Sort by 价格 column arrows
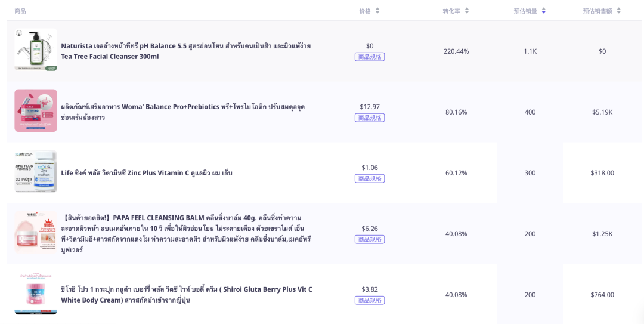The width and height of the screenshot is (644, 324). (x=377, y=11)
